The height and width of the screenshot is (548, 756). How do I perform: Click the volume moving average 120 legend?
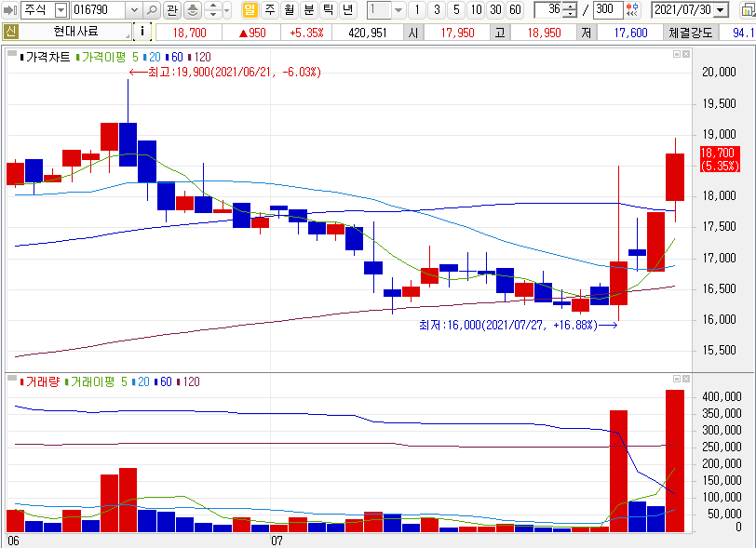188,381
